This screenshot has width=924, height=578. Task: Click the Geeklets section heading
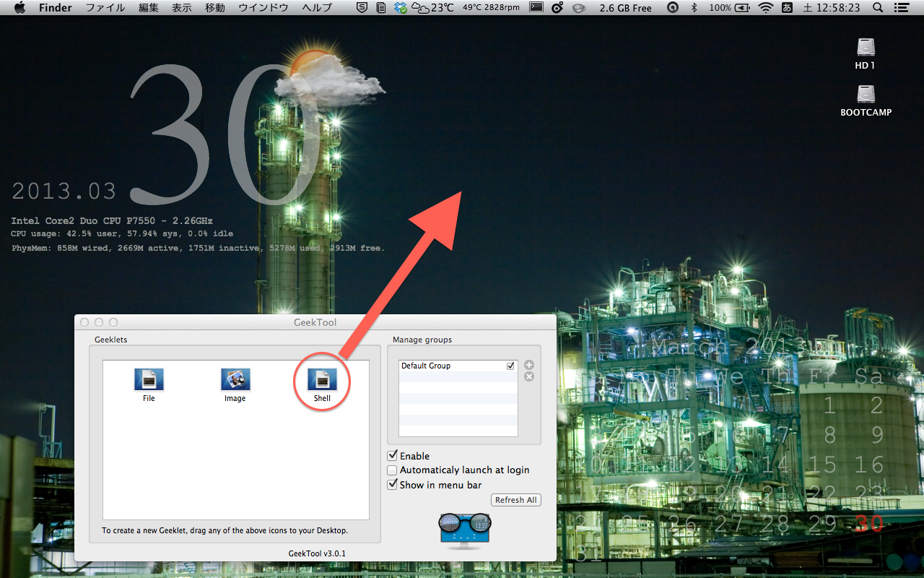tap(110, 340)
